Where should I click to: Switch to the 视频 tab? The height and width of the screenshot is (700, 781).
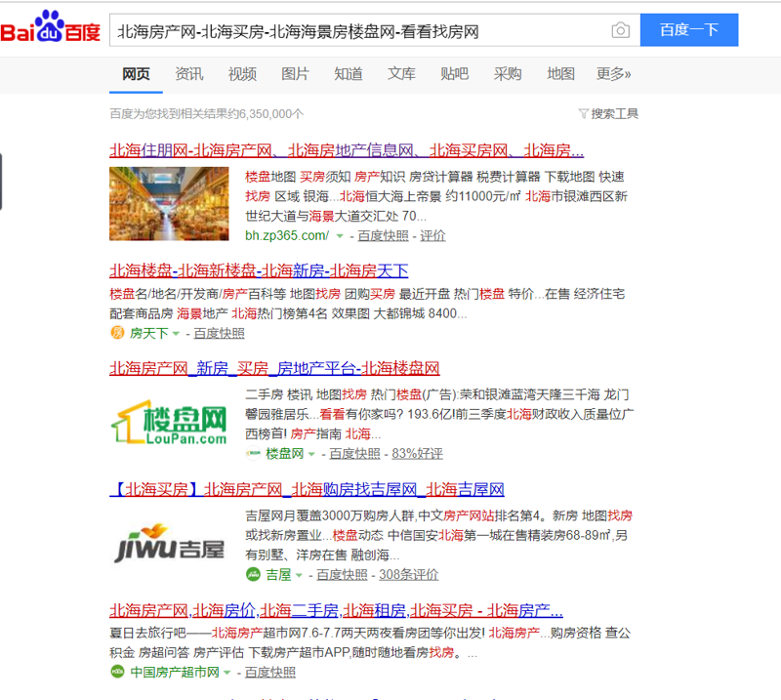pos(242,74)
